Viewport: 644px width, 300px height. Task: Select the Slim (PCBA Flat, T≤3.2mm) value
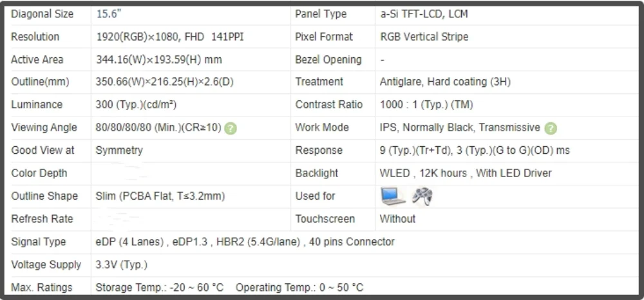point(160,196)
